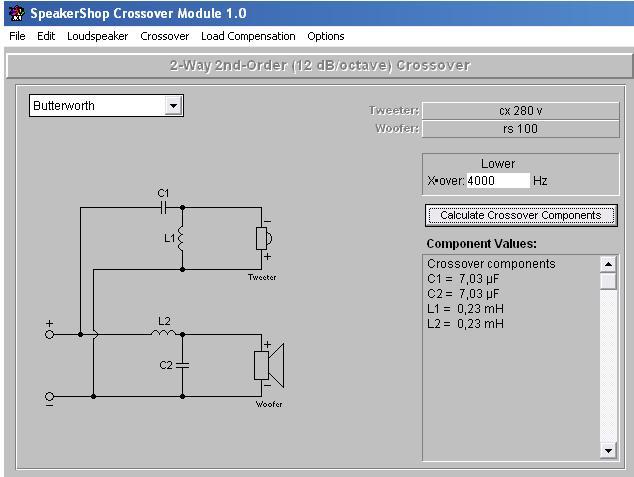The image size is (634, 477).
Task: Click the Hz unit label
Action: coord(540,180)
